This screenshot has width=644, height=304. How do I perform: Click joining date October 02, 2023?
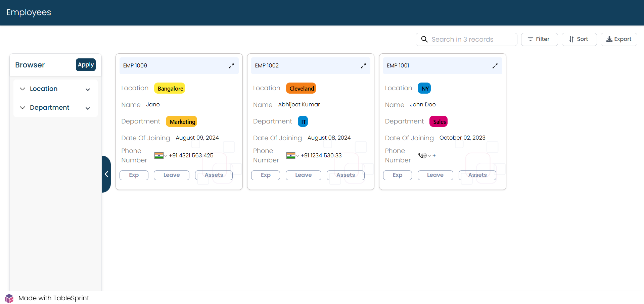click(462, 138)
